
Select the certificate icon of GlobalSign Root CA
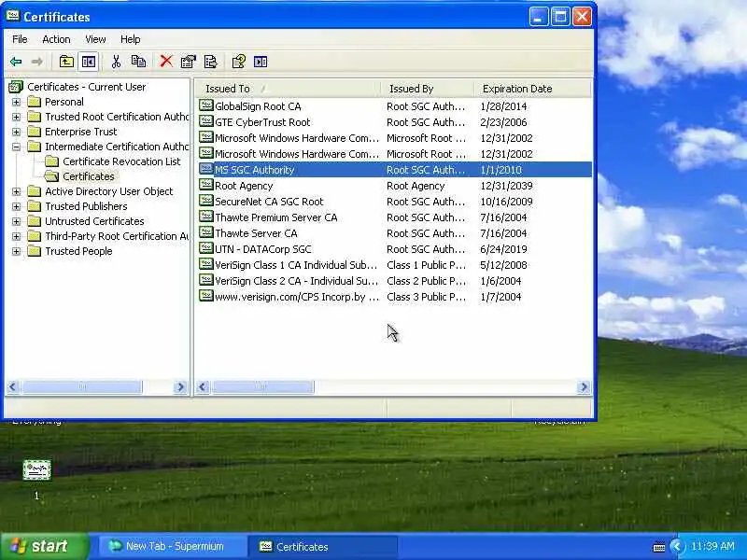click(x=205, y=105)
